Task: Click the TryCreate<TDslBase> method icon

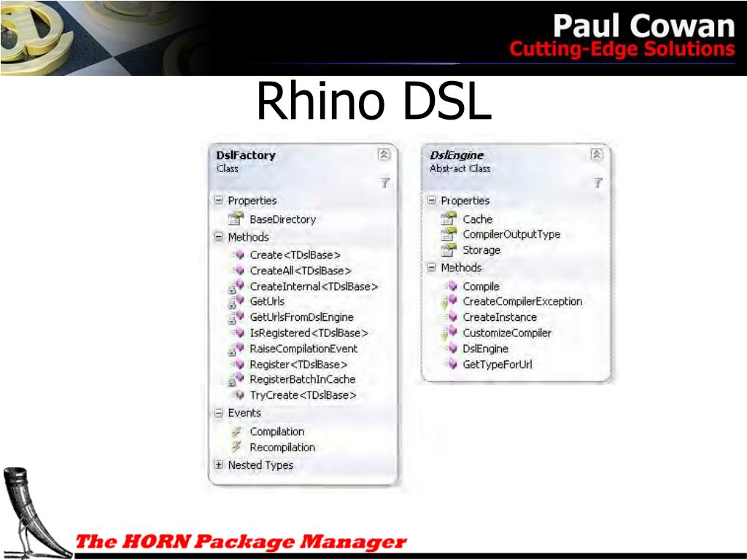Action: tap(239, 394)
